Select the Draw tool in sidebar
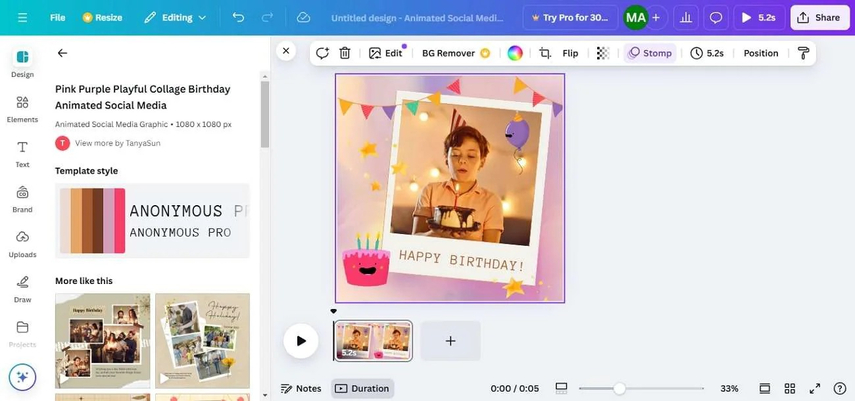The width and height of the screenshot is (855, 401). 22,289
